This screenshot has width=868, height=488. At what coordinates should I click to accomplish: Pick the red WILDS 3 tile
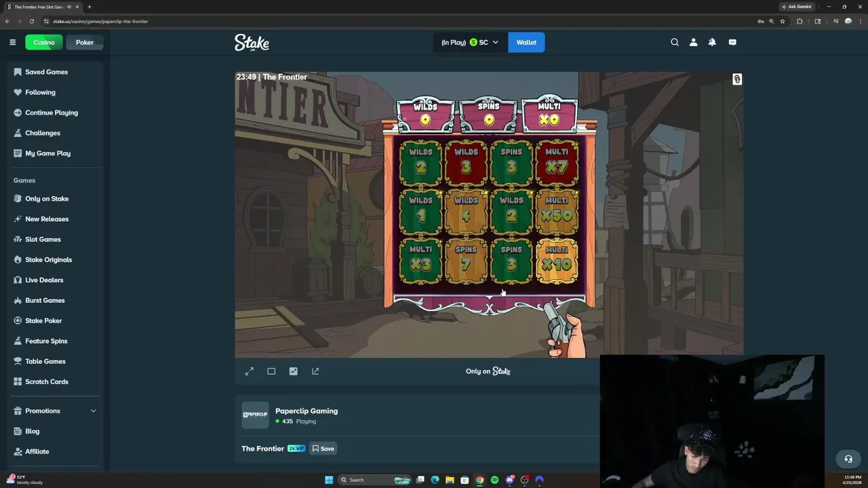466,163
